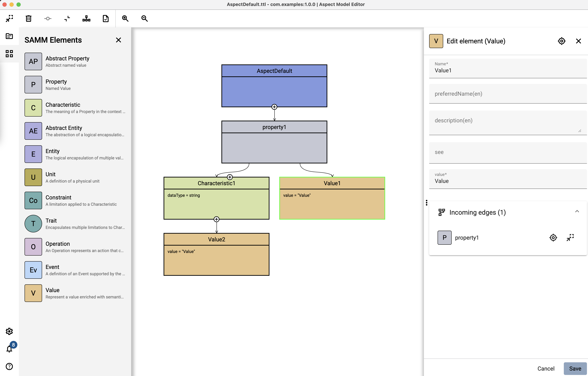Image resolution: width=588 pixels, height=376 pixels.
Task: Select the SAMM elements grid tab
Action: tap(9, 54)
